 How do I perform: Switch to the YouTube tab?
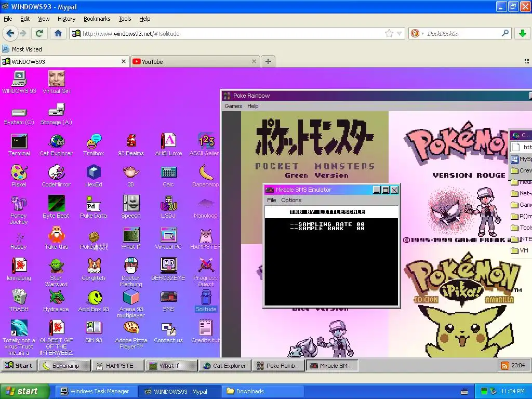click(194, 61)
